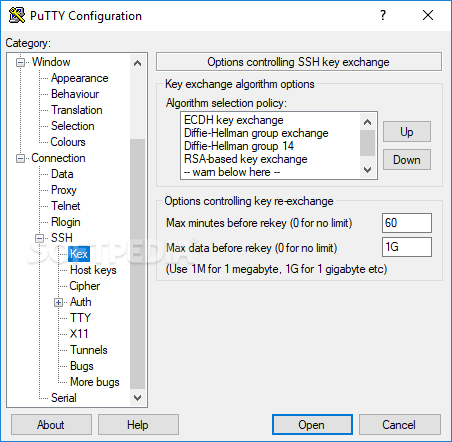452x442 pixels.
Task: Open the Selection category
Action: click(x=73, y=126)
